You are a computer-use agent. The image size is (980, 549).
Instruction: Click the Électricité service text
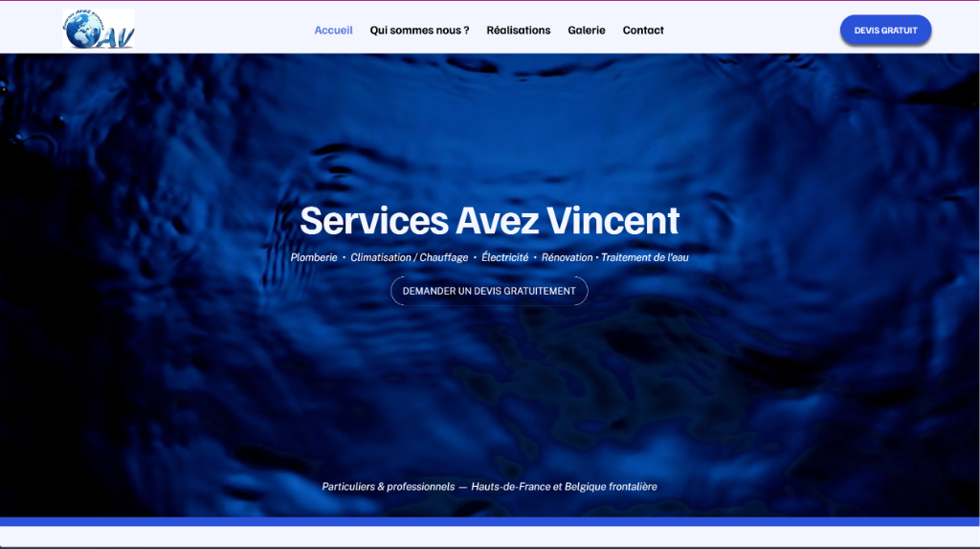point(505,257)
